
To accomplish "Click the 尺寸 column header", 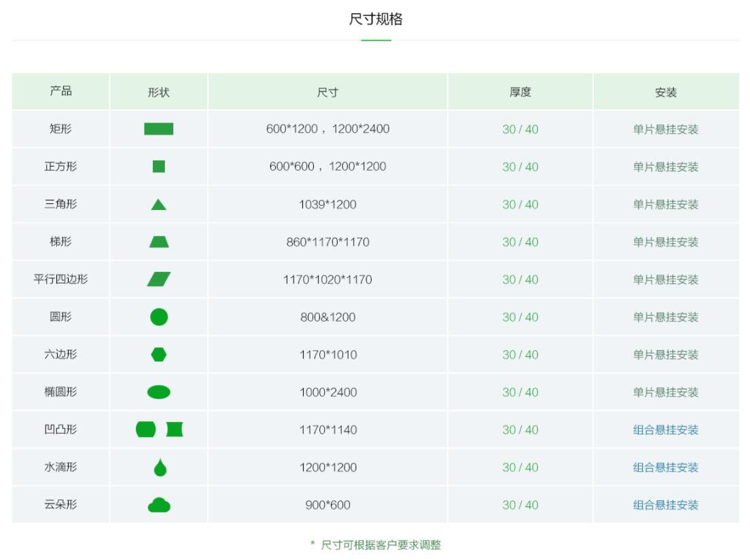I will click(x=327, y=92).
